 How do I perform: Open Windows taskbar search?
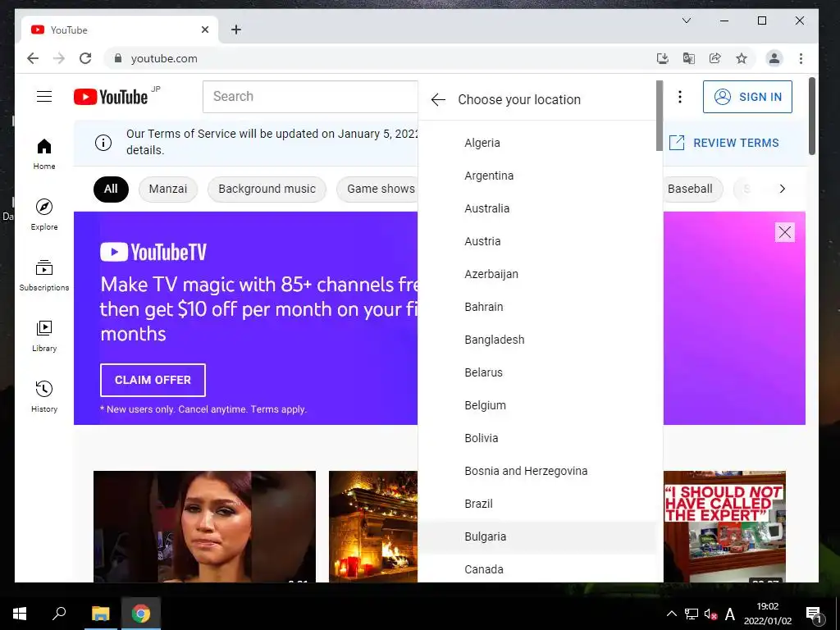tap(59, 614)
